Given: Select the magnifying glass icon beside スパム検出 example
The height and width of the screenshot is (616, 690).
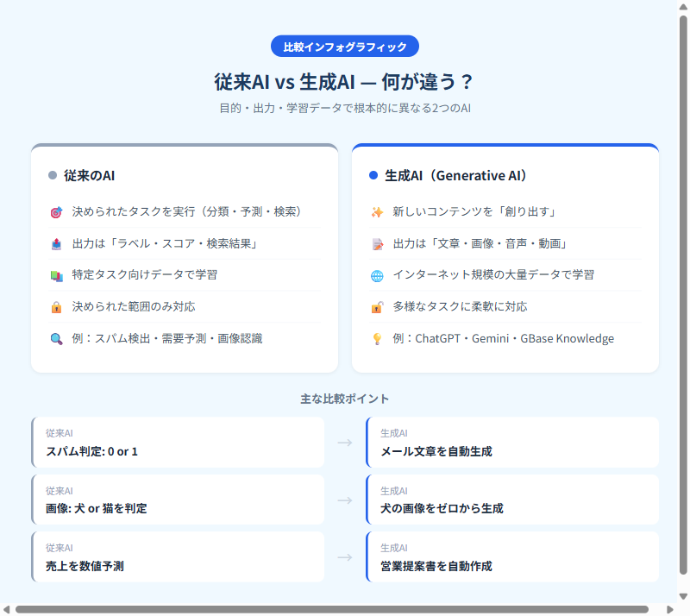Looking at the screenshot, I should pos(56,338).
